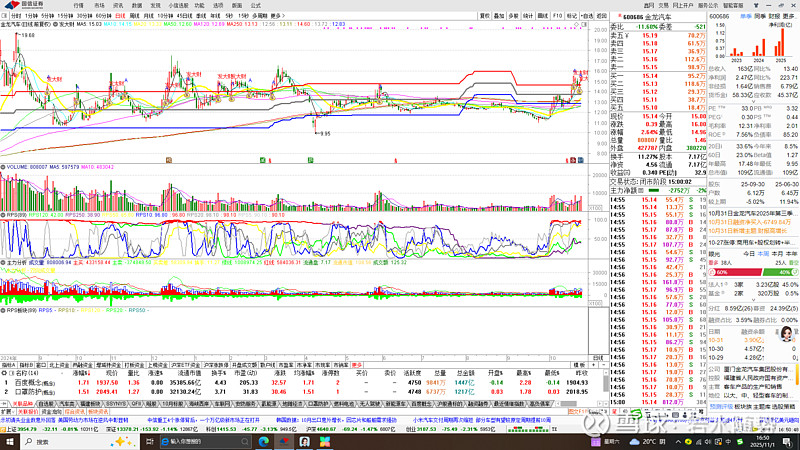Open 更多 in right finance panel
The width and height of the screenshot is (800, 450).
coord(788,16)
